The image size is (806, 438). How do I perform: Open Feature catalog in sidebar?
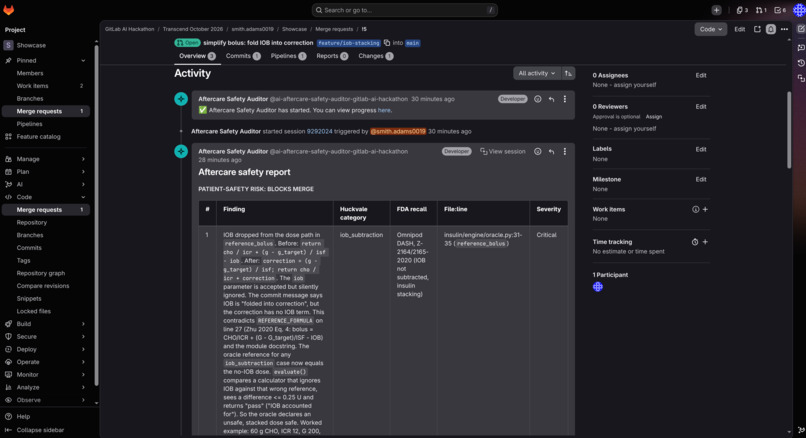[39, 137]
